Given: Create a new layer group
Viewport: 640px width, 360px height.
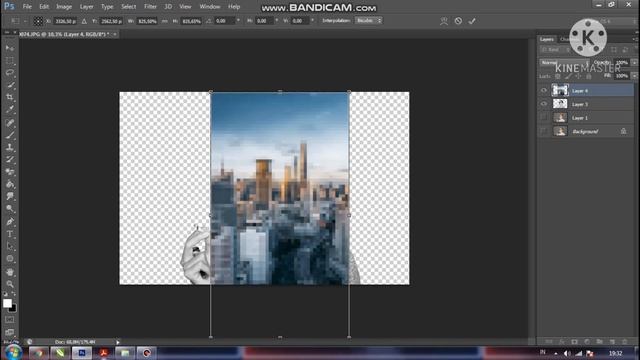Looking at the screenshot, I should 599,341.
